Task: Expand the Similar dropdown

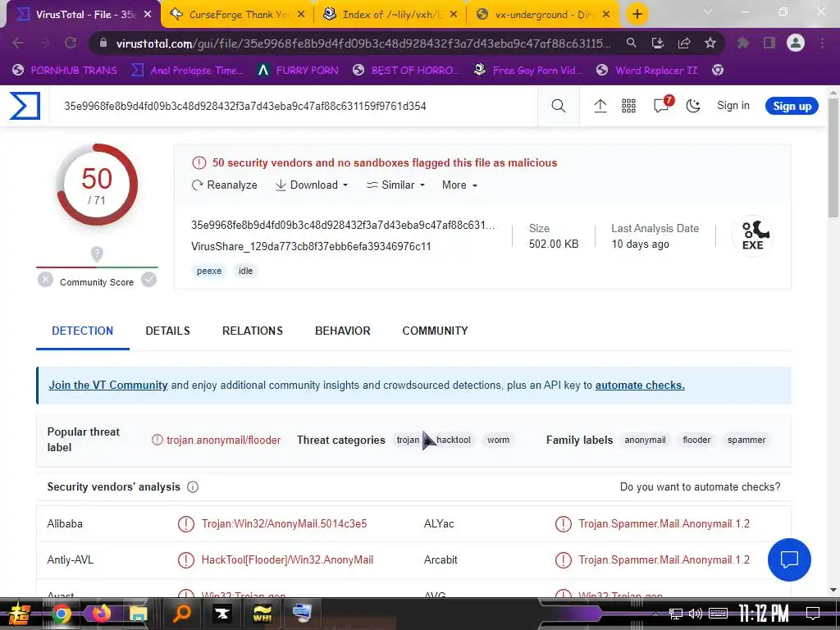Action: click(395, 185)
